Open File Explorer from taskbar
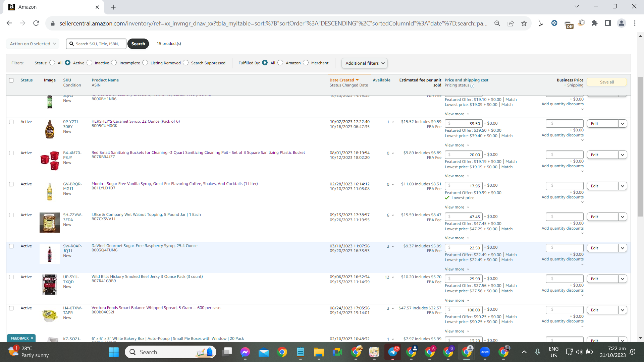644x362 pixels. (319, 352)
